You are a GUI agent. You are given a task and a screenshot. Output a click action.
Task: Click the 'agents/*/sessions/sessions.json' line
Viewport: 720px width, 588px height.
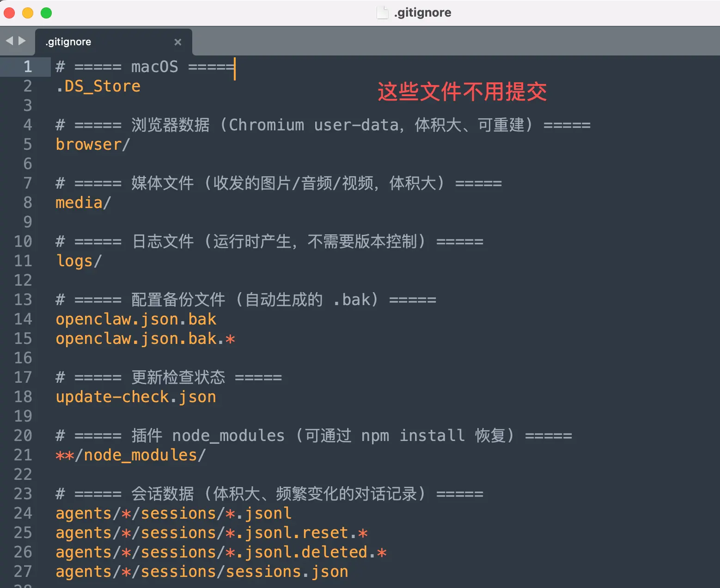(x=202, y=572)
